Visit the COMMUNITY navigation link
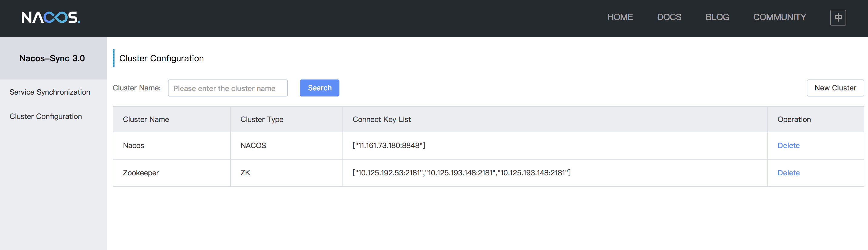The height and width of the screenshot is (250, 868). point(780,17)
